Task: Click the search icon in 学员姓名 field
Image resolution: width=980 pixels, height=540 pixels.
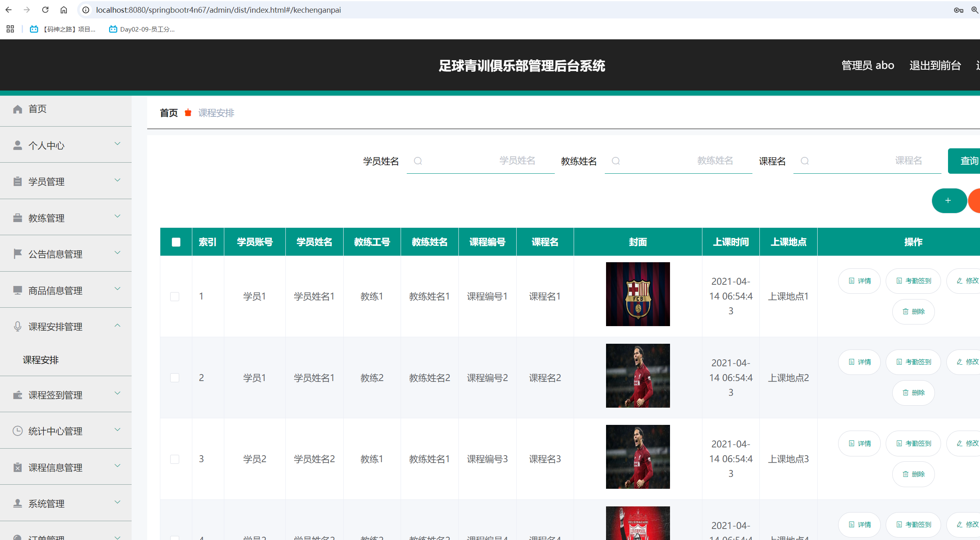Action: pos(418,161)
